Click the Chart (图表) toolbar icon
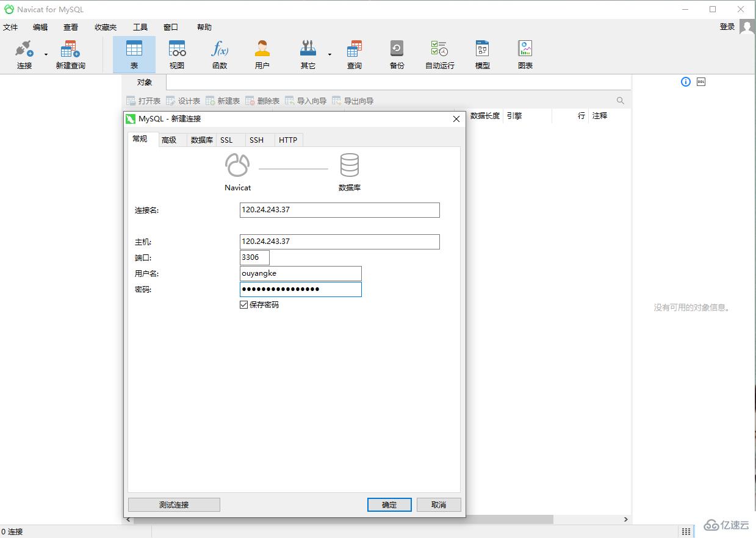Image resolution: width=756 pixels, height=538 pixels. click(x=525, y=55)
